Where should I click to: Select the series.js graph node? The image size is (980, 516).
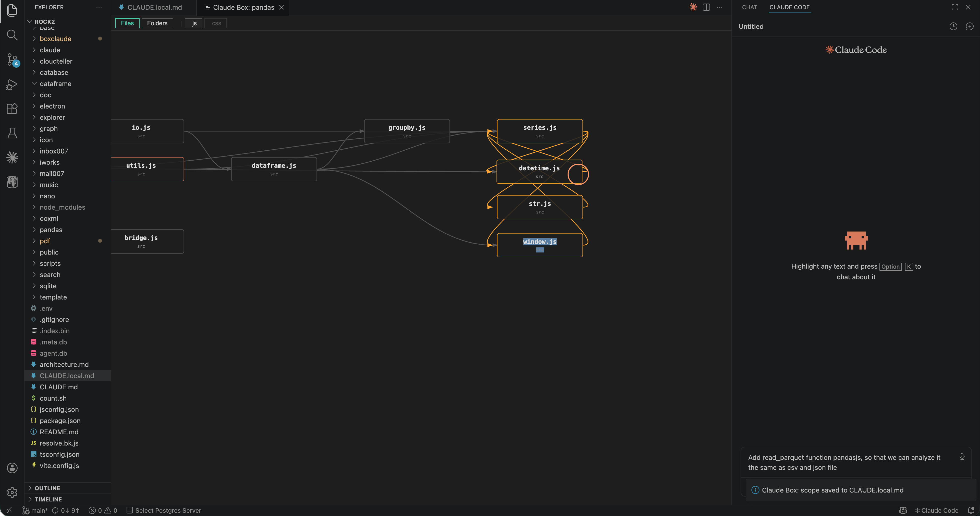point(540,131)
